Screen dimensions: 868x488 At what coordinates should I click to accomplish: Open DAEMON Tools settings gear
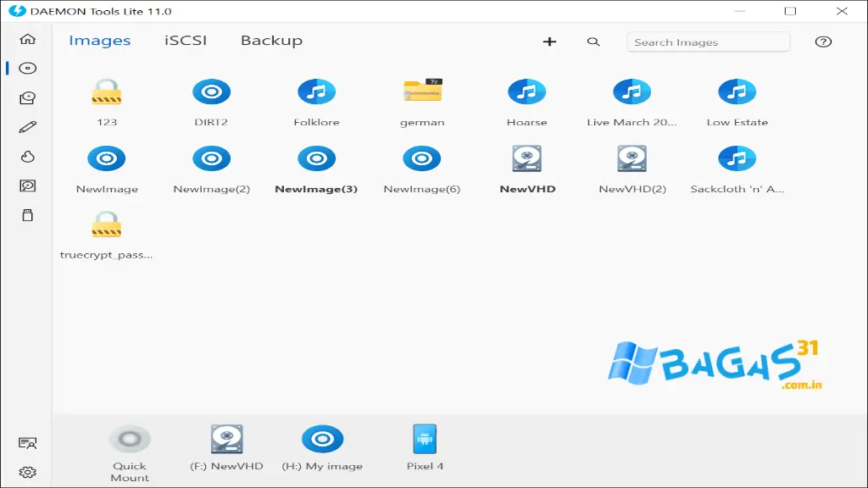(29, 472)
